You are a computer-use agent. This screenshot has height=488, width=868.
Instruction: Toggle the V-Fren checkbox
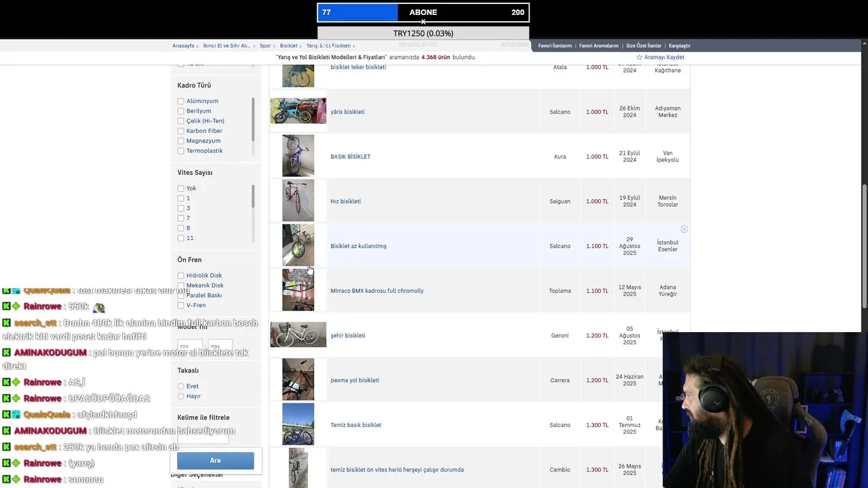tap(181, 305)
